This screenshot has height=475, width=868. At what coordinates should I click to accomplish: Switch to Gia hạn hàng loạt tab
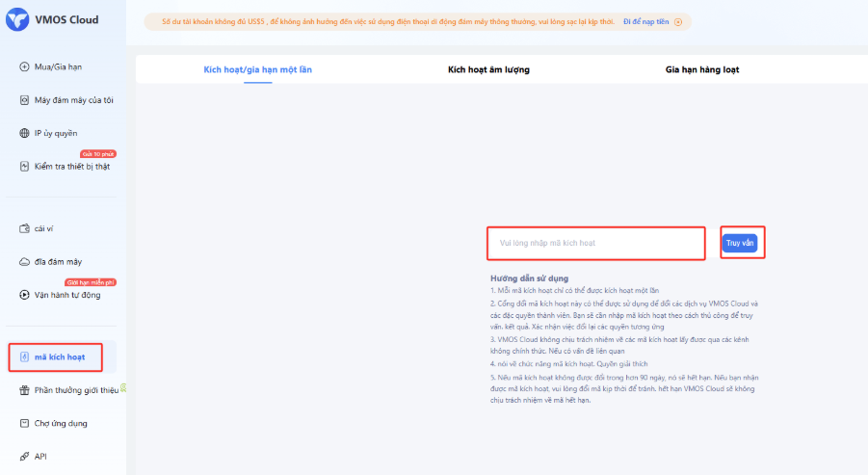(x=702, y=69)
